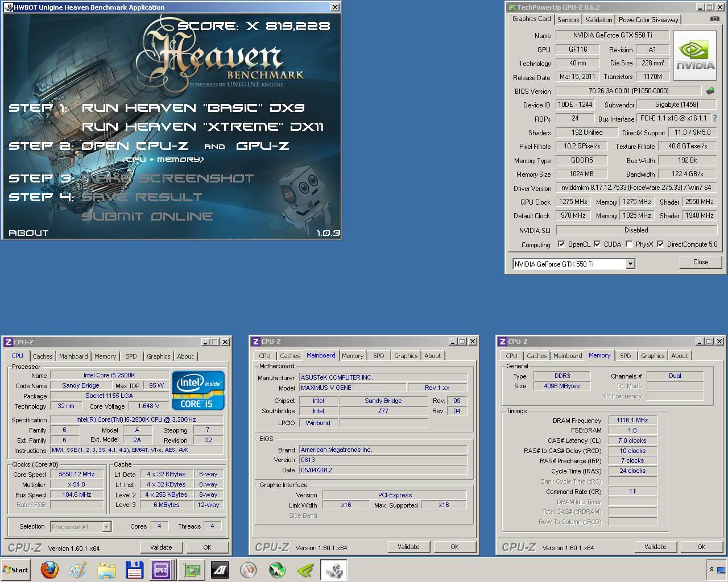This screenshot has width=728, height=582.
Task: Click the Z logo in the Mainboard CPU-Z title bar
Action: click(256, 342)
